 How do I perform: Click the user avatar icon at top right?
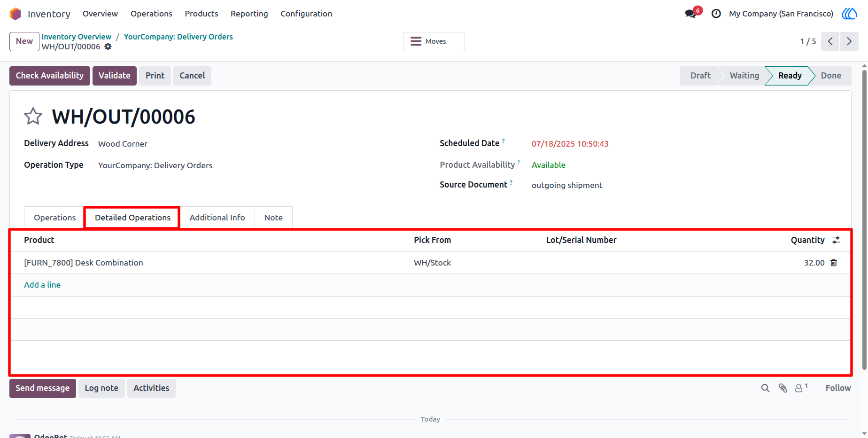tap(849, 14)
